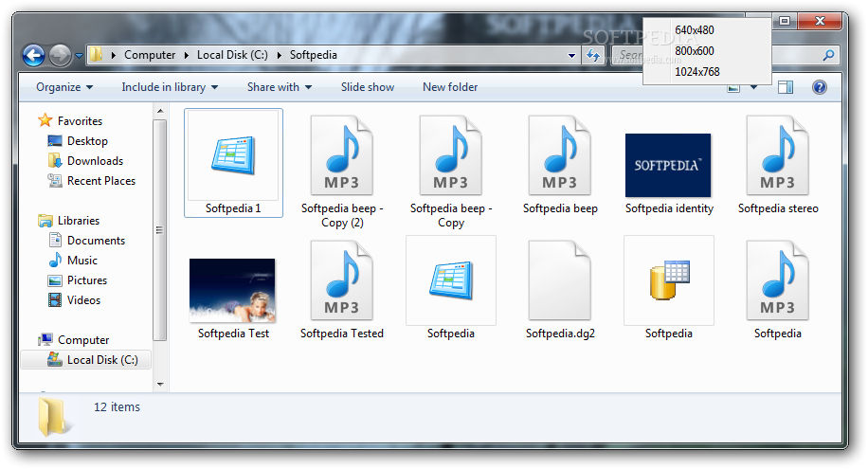Click navigation pane scroll down arrow

pos(160,385)
